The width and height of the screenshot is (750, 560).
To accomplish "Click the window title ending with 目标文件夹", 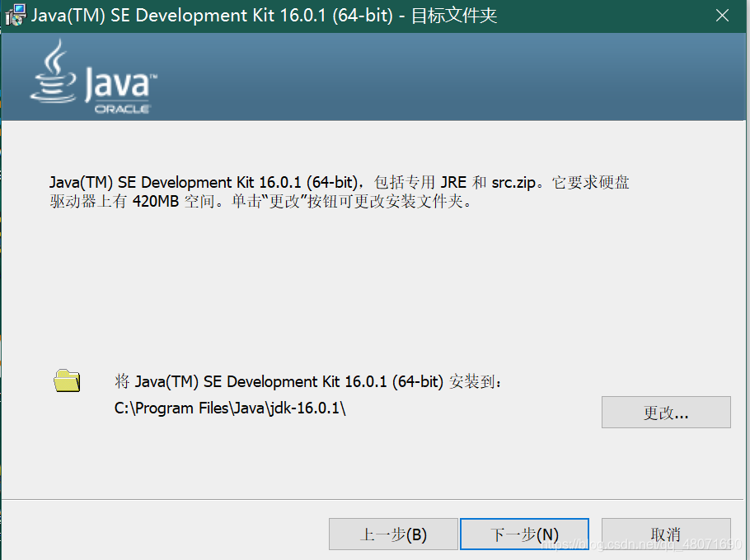I will [264, 16].
